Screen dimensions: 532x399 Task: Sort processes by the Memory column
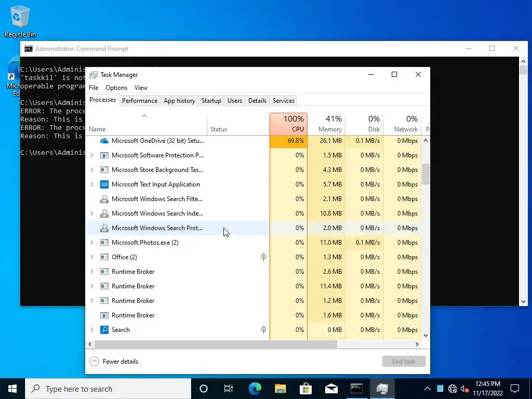tap(326, 124)
